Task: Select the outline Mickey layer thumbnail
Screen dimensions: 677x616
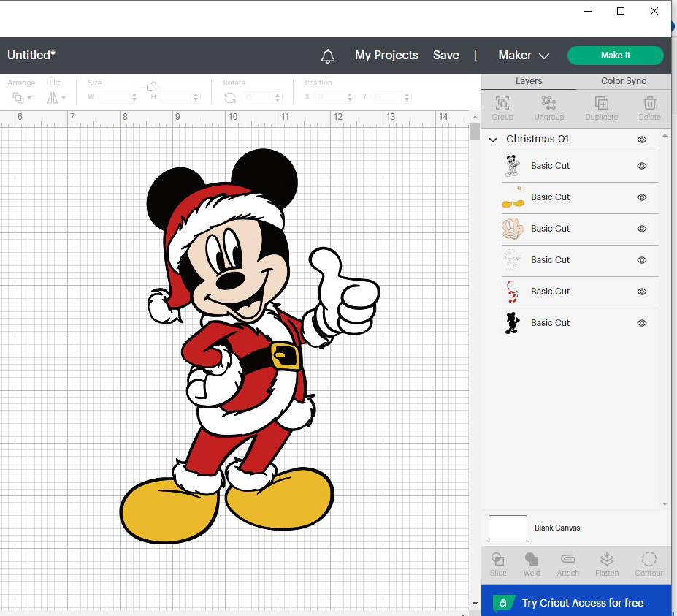Action: pos(512,166)
